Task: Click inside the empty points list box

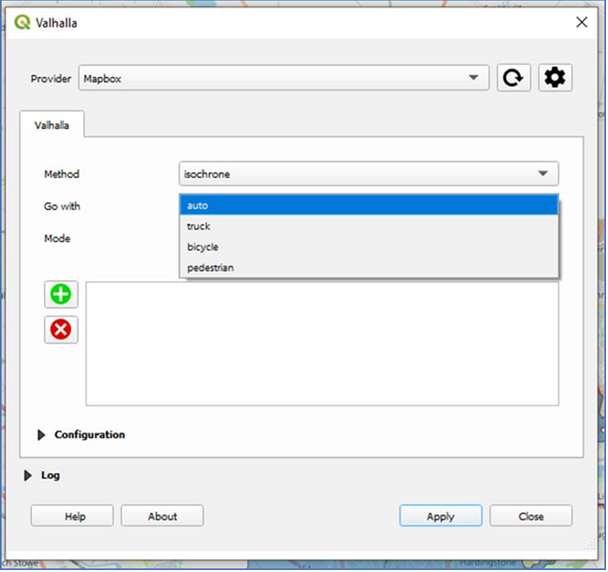Action: coord(322,344)
